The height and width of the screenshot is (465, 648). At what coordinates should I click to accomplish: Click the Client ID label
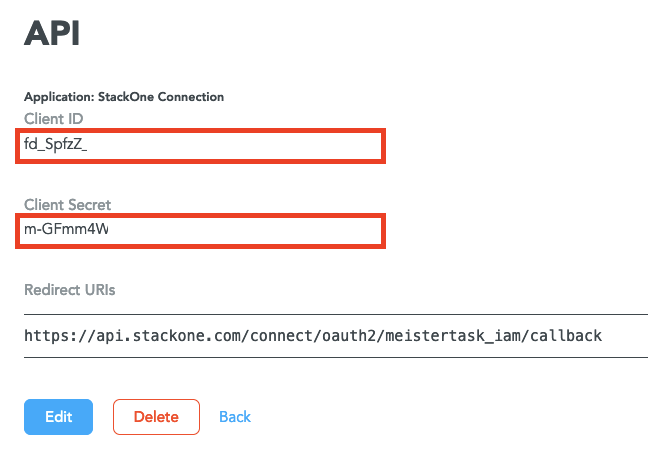[54, 119]
